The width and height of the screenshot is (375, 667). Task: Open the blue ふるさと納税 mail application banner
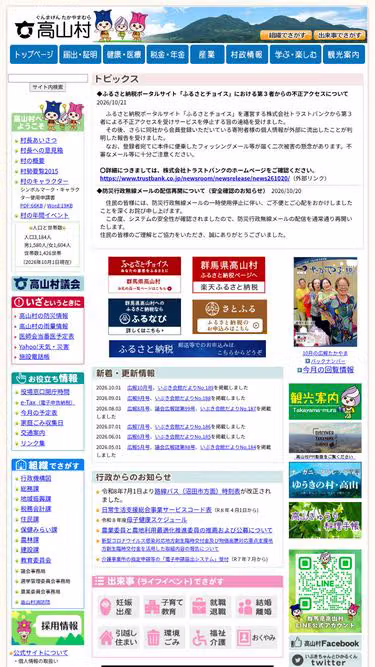pos(188,349)
